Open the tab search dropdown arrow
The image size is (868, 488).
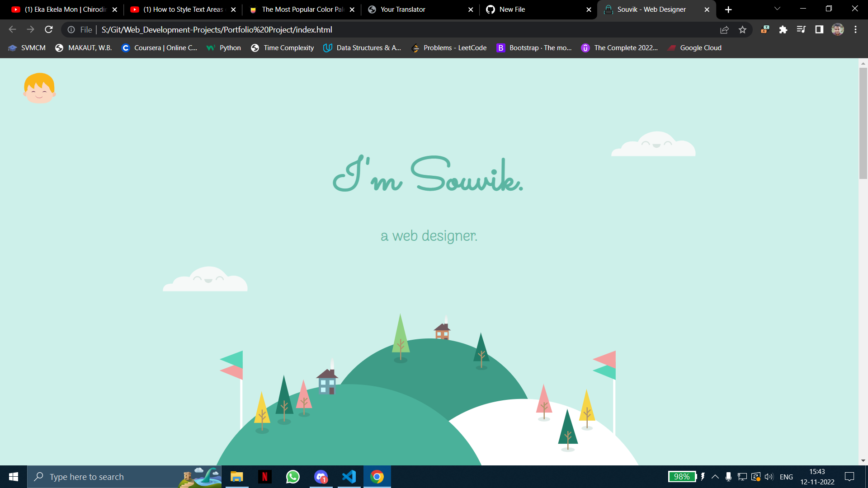pos(777,9)
